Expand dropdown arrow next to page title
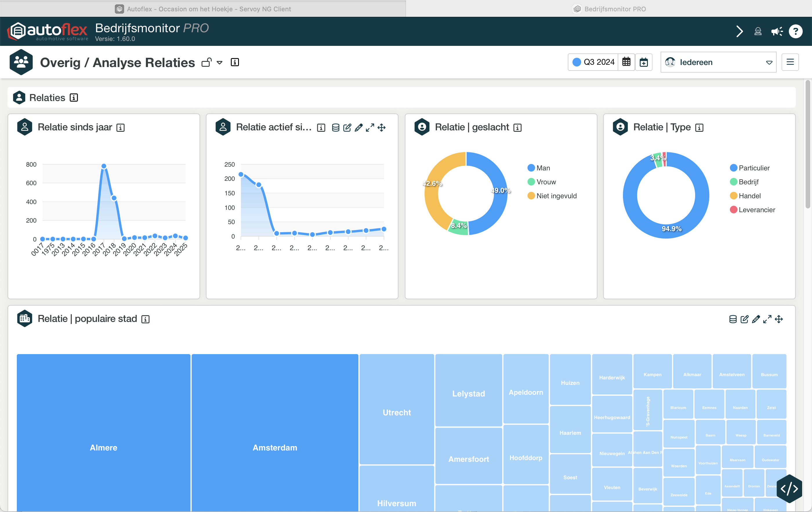The width and height of the screenshot is (812, 512). click(x=220, y=62)
